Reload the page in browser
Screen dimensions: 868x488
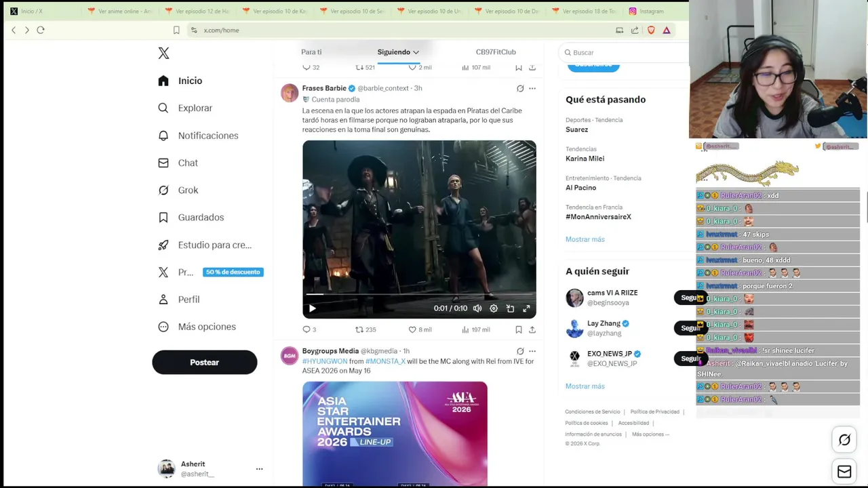(x=41, y=30)
